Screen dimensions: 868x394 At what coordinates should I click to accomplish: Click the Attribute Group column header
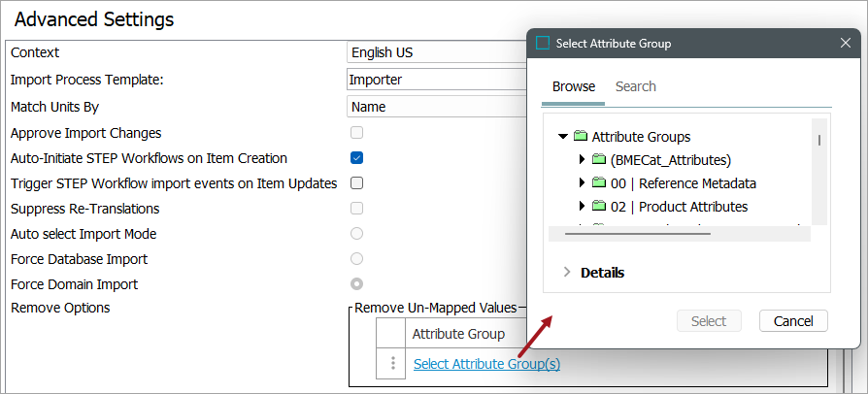coord(458,334)
